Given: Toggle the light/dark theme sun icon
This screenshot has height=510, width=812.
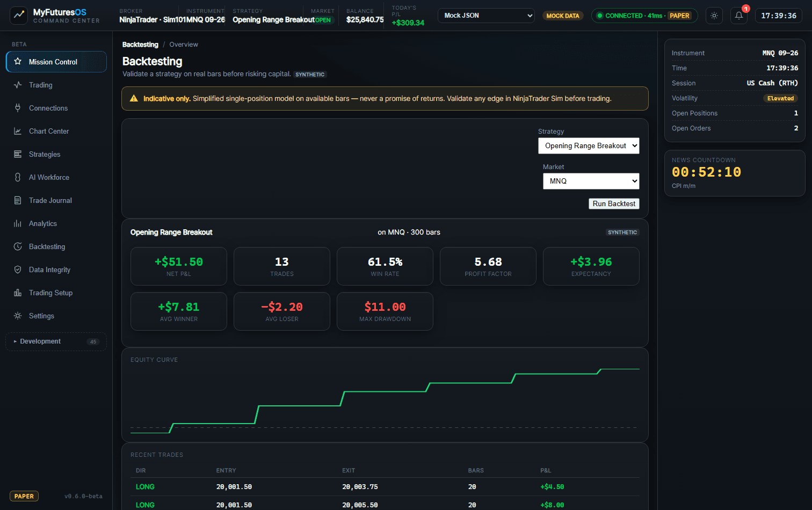Looking at the screenshot, I should [x=714, y=16].
